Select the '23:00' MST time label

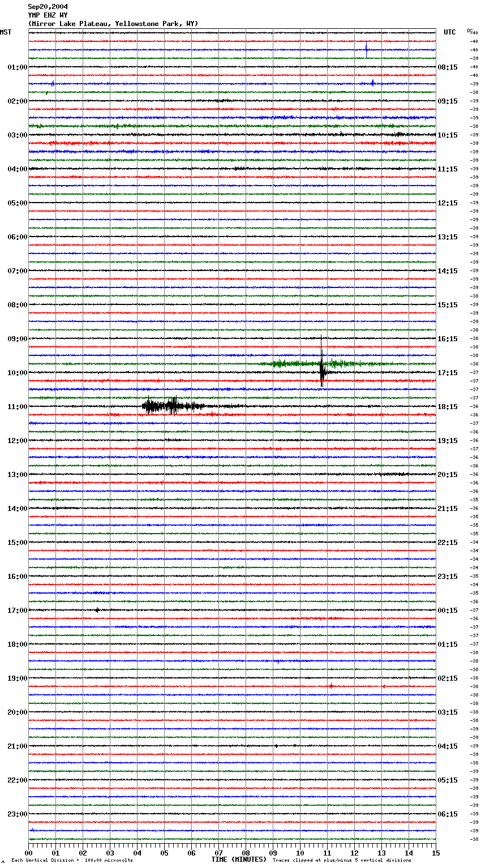coord(18,814)
